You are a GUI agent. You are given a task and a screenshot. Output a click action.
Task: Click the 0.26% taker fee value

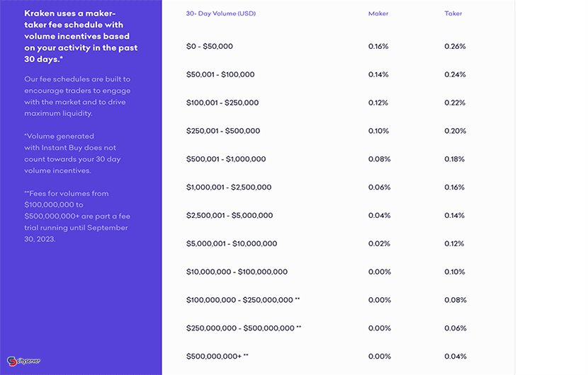455,47
